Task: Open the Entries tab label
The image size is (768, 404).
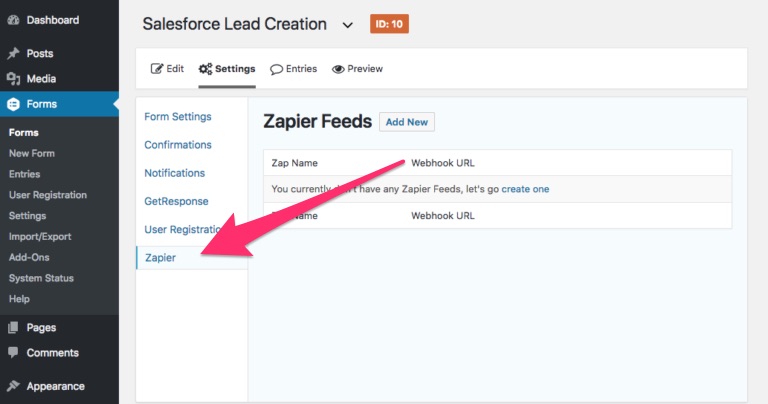Action: click(x=301, y=69)
